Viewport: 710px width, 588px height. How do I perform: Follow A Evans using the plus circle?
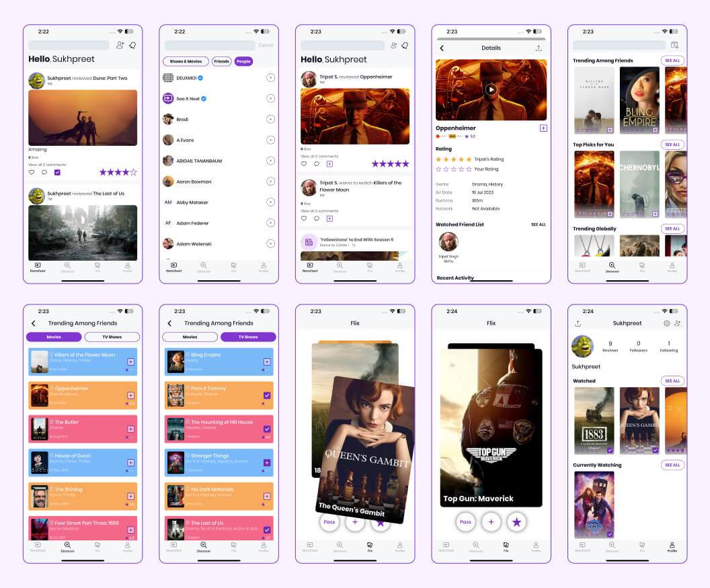271,140
